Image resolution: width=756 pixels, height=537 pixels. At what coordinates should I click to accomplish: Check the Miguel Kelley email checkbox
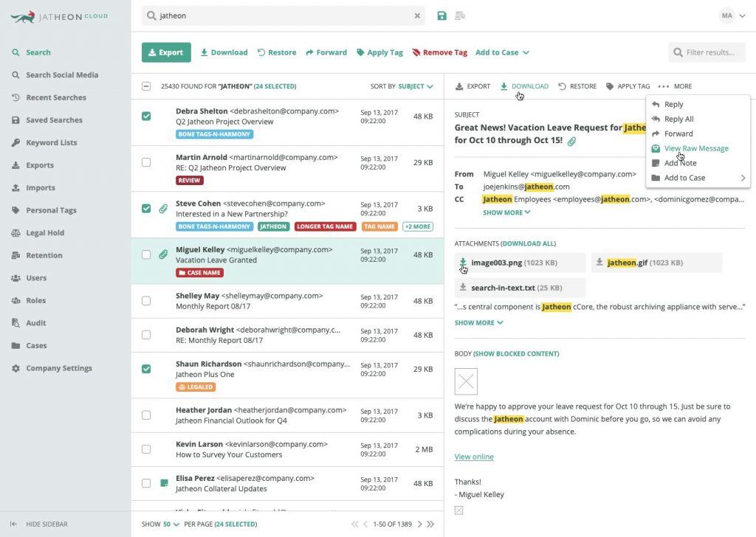pyautogui.click(x=146, y=254)
